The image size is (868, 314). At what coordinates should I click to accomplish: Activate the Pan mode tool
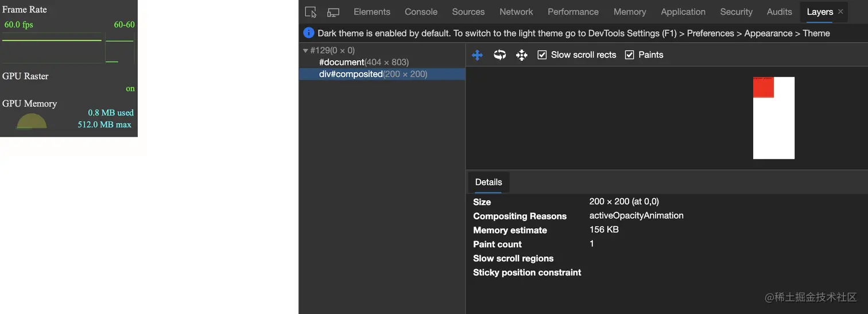pyautogui.click(x=477, y=55)
